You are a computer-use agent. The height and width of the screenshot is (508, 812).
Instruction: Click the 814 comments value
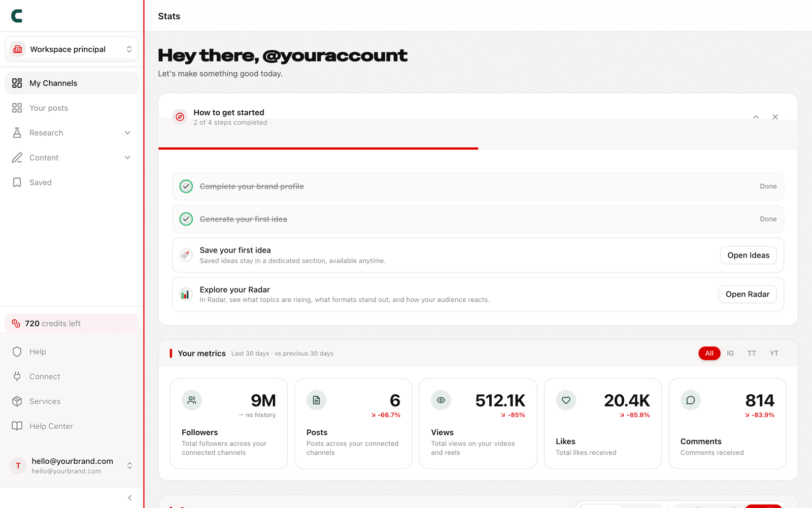pos(760,401)
